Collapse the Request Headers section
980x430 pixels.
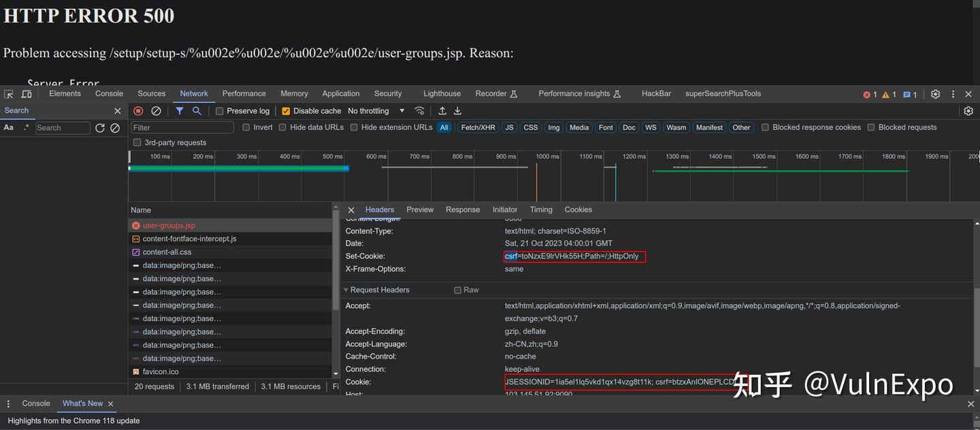pyautogui.click(x=346, y=290)
